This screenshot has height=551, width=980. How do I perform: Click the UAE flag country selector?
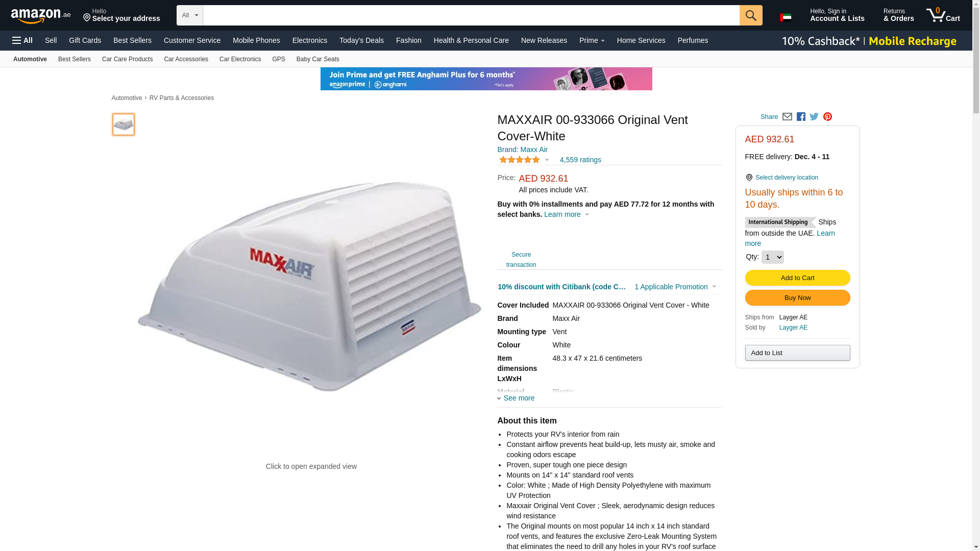(x=786, y=17)
